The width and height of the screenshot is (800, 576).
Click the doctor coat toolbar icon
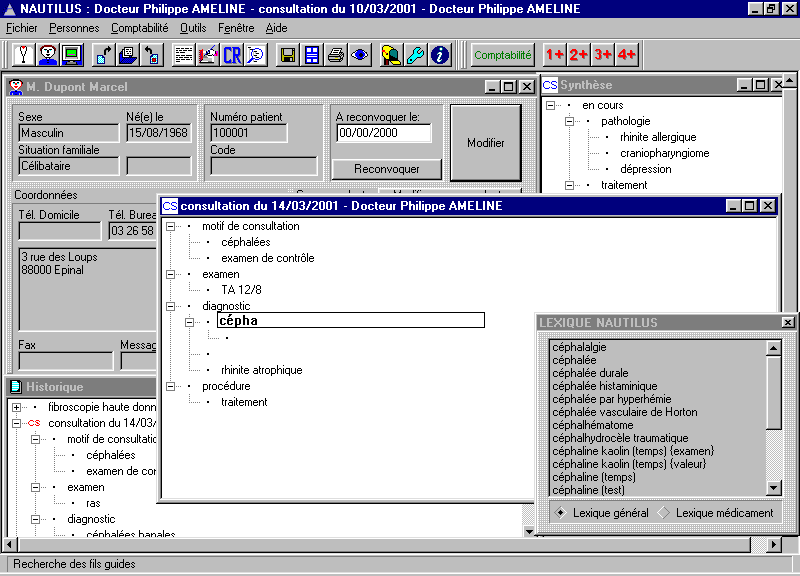23,55
